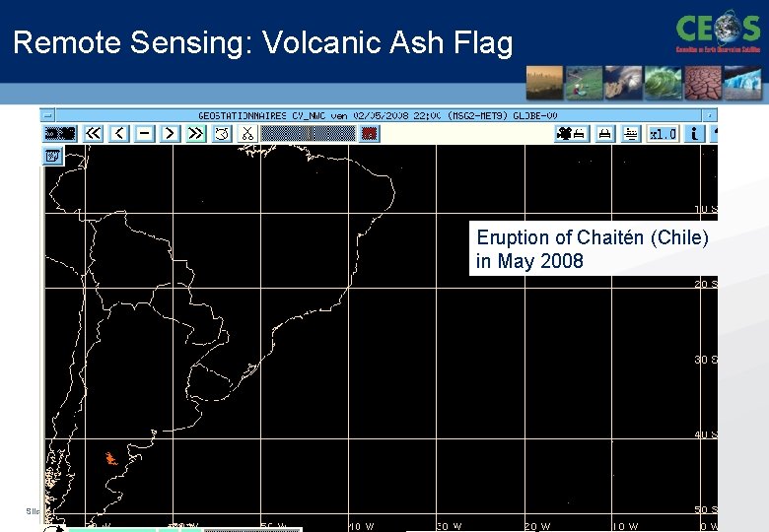The height and width of the screenshot is (532, 769).
Task: Click the '30 S' latitude label
Action: point(706,360)
